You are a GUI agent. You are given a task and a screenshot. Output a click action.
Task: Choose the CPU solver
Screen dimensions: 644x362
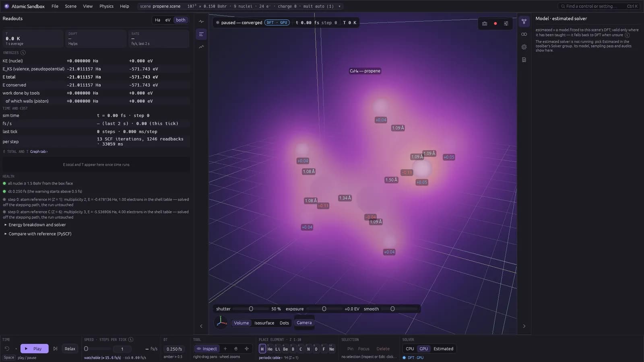(x=410, y=349)
